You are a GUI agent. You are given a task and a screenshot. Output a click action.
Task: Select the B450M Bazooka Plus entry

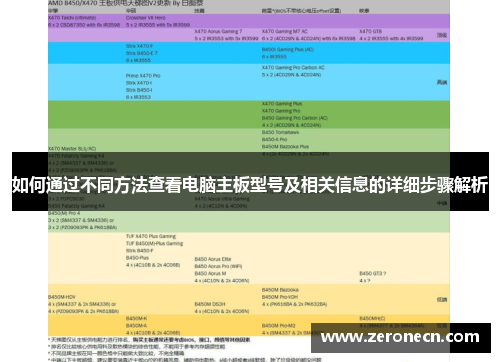(285, 147)
